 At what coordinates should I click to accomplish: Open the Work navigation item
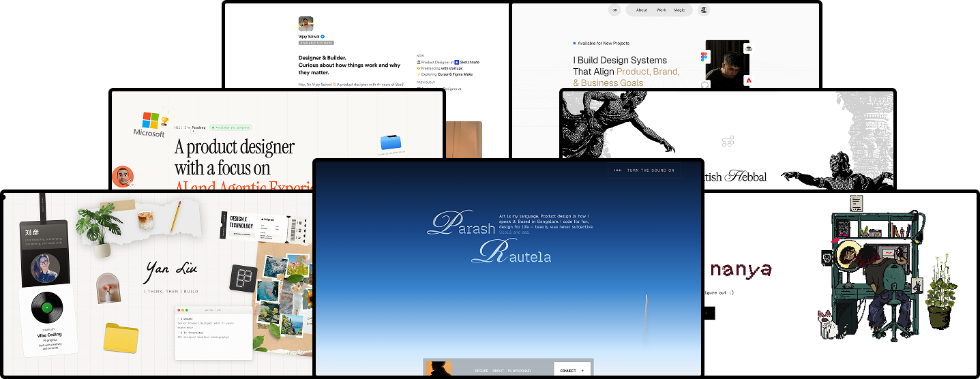(661, 10)
